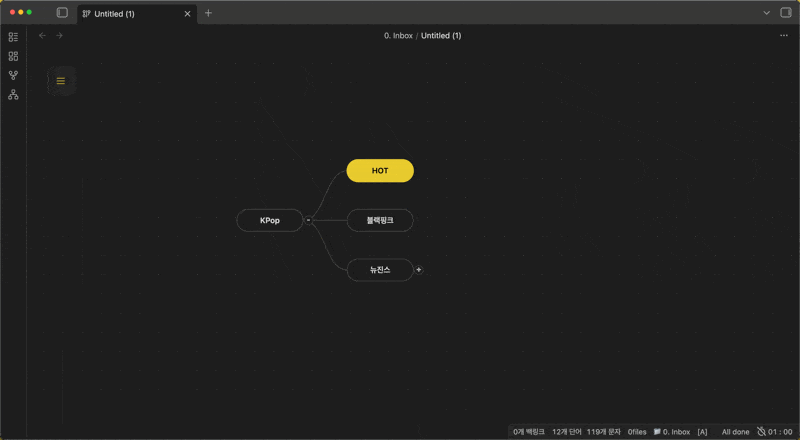
Task: Open the yellow hamburger mindmap menu
Action: point(61,81)
